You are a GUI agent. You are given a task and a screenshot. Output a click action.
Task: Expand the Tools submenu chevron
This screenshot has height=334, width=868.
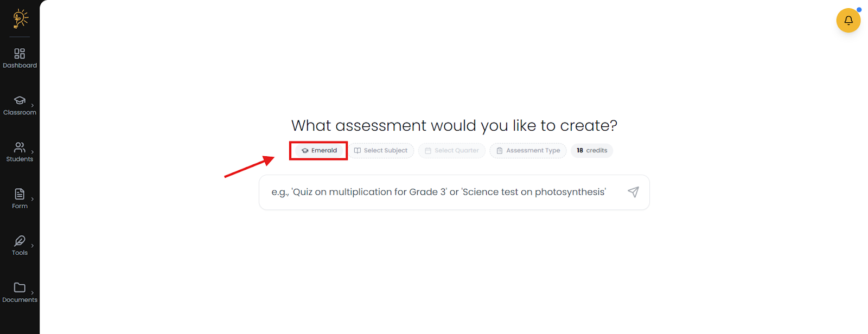pos(33,246)
